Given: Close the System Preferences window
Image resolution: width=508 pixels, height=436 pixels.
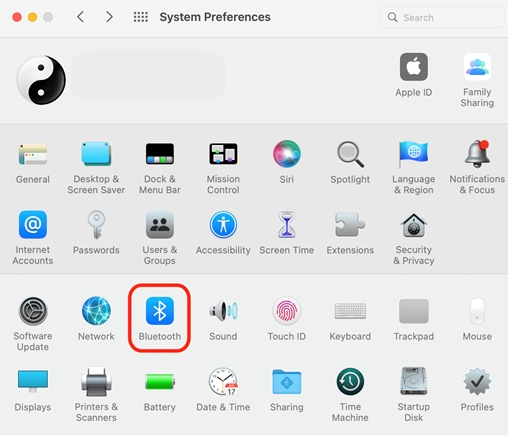Looking at the screenshot, I should 17,17.
